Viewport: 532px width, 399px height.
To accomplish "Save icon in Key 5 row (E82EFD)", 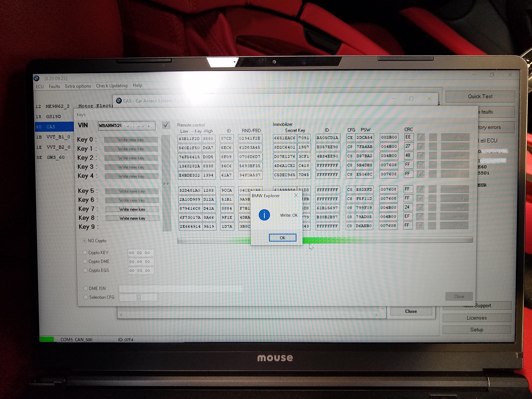I will coord(420,189).
